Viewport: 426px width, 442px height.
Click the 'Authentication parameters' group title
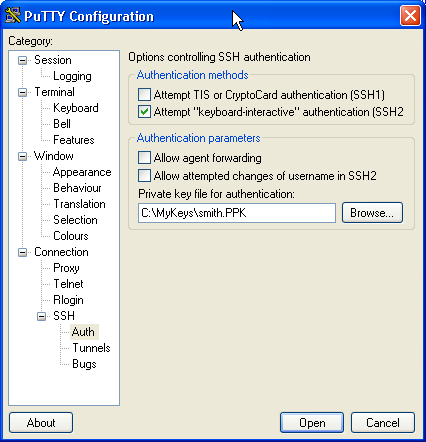click(198, 138)
